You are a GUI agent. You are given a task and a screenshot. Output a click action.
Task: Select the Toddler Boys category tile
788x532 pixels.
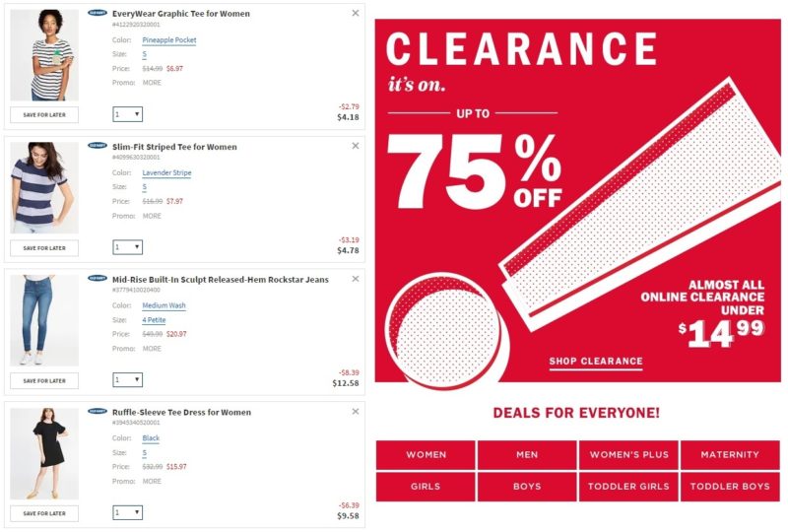click(x=730, y=487)
